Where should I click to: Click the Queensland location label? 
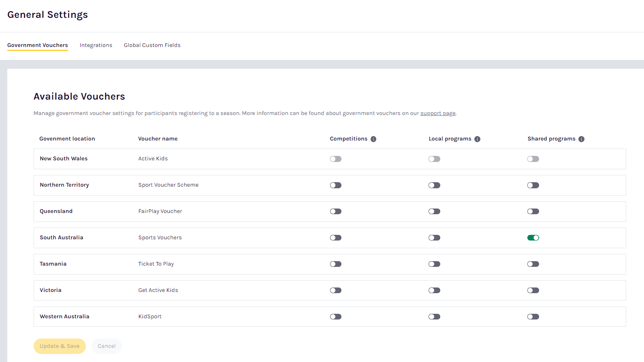pyautogui.click(x=56, y=211)
